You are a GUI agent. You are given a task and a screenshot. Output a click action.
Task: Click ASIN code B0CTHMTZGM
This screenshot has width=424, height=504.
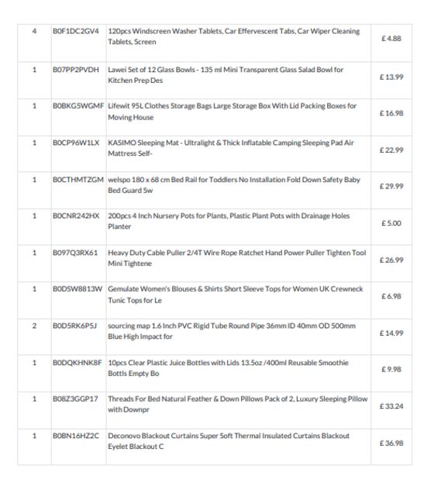tap(78, 180)
